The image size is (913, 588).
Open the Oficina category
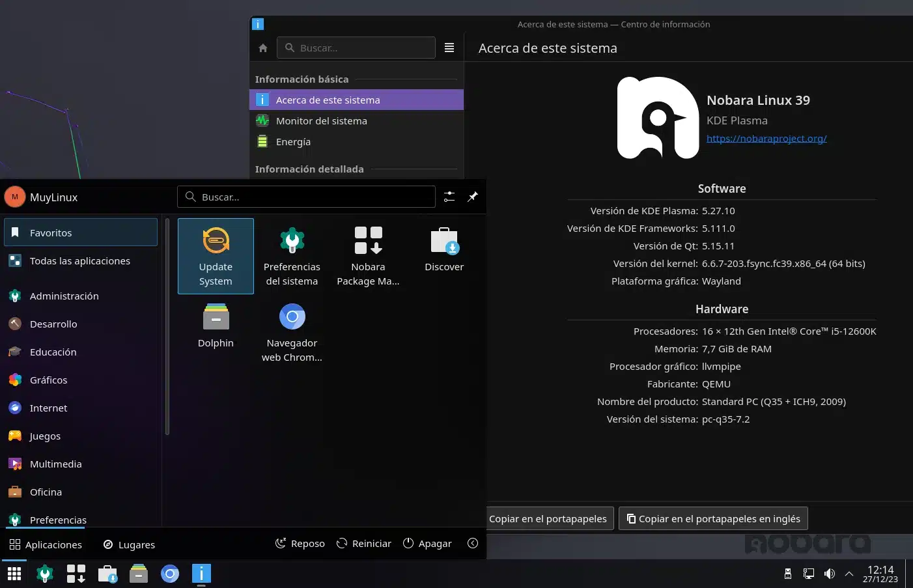click(x=81, y=492)
